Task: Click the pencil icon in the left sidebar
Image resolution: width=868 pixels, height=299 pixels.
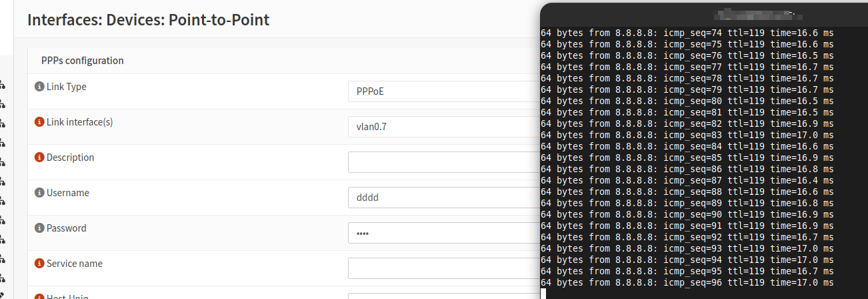Action: [x=3, y=296]
